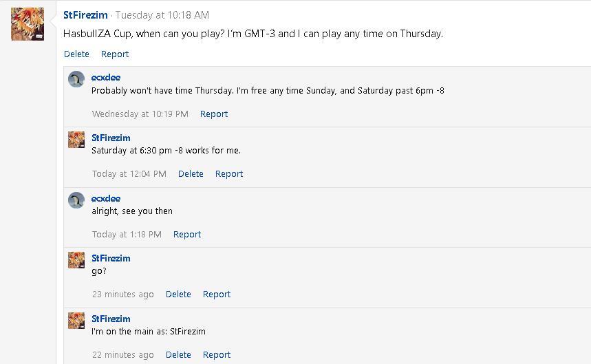
Task: Delete the comment posted 22 minutes ago
Action: pyautogui.click(x=178, y=355)
